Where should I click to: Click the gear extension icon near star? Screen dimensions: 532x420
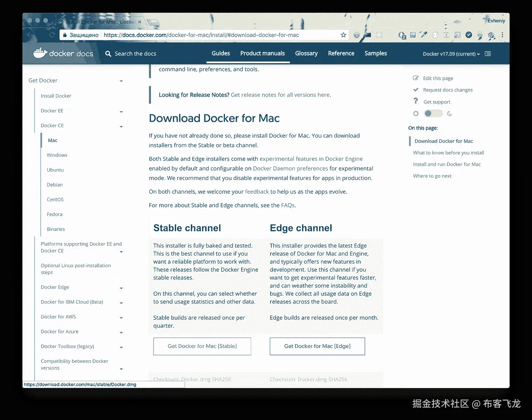click(356, 35)
